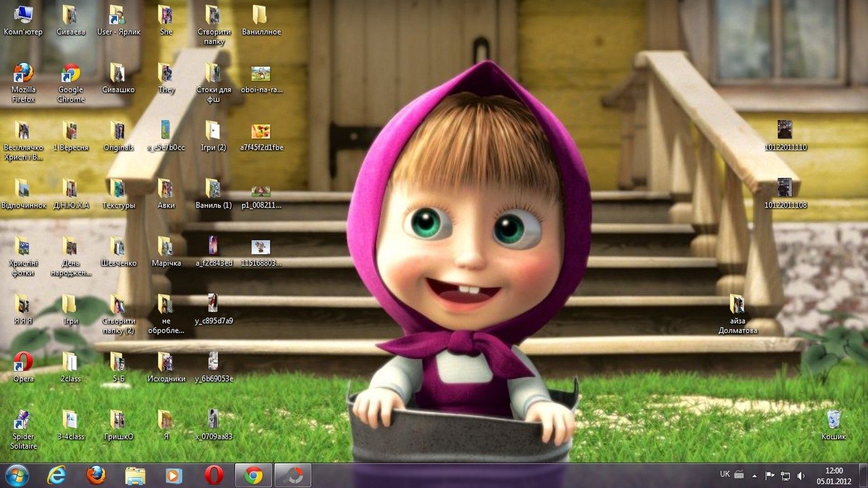Click the speaker volume tray icon

(x=802, y=476)
